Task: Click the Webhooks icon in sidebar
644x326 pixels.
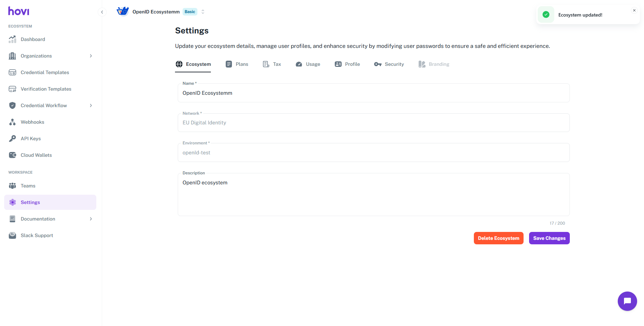Action: [12, 122]
